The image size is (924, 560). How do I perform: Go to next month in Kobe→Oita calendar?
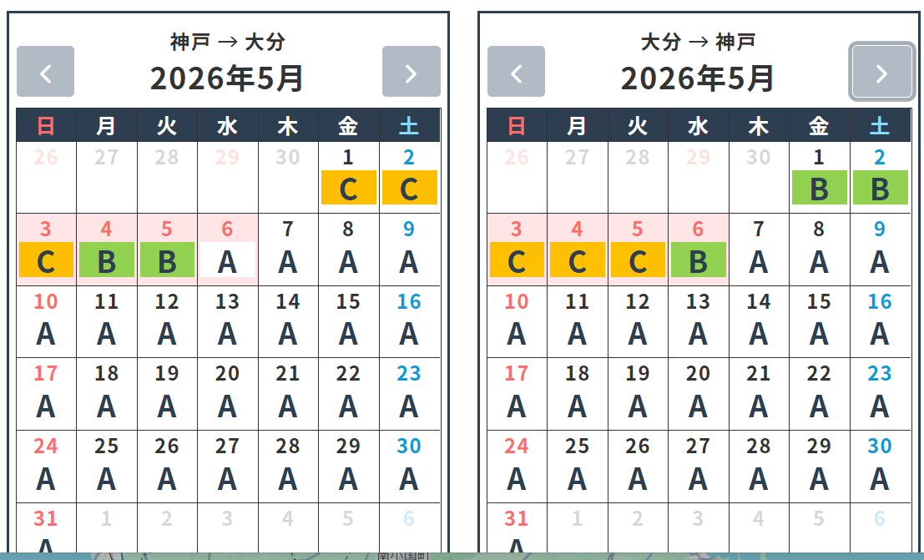pyautogui.click(x=411, y=72)
